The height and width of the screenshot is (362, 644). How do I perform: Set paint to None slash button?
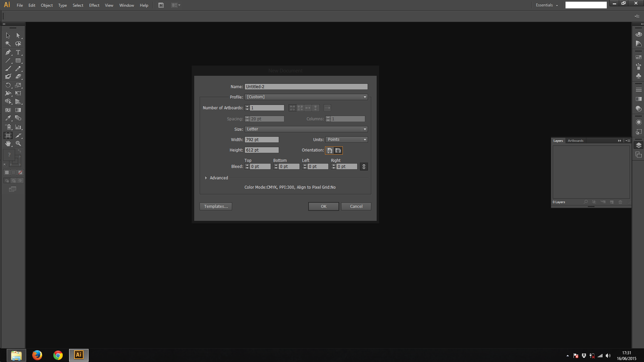click(x=20, y=173)
